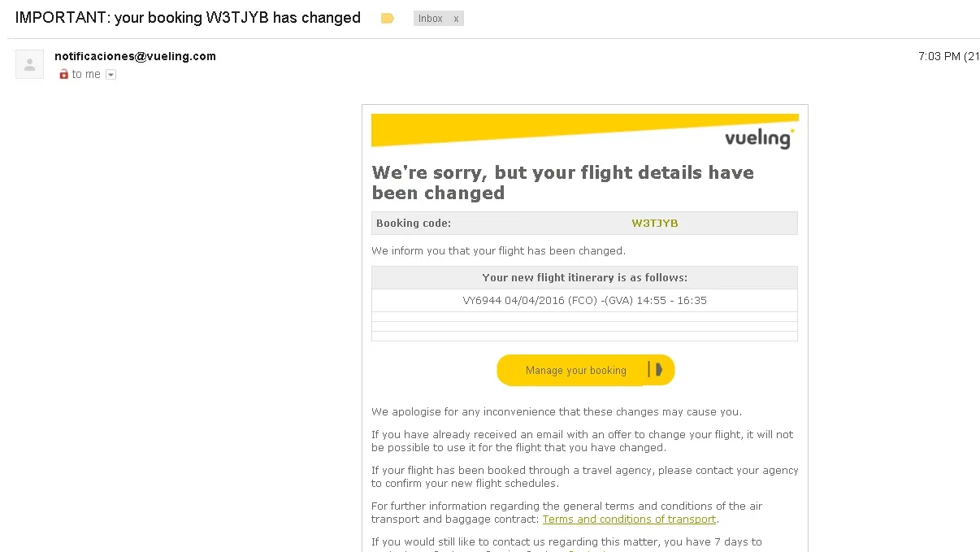Remove the Inbox label with its x
Image resolution: width=980 pixels, height=552 pixels.
[x=456, y=19]
